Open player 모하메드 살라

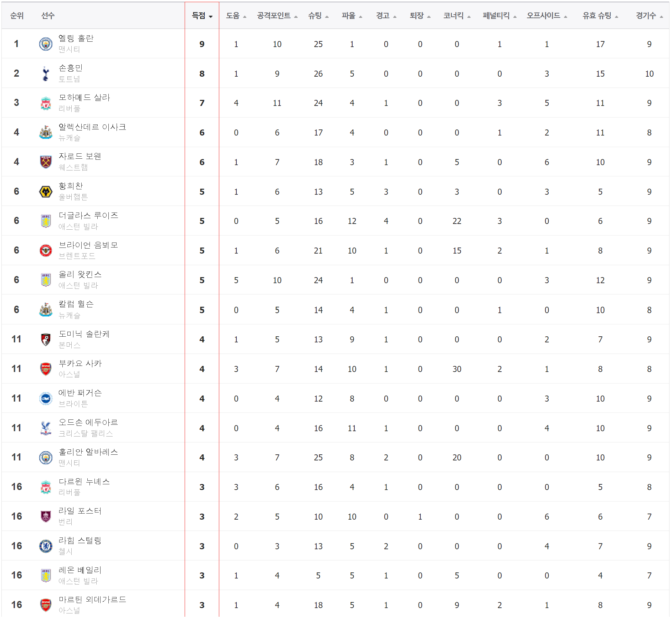84,97
